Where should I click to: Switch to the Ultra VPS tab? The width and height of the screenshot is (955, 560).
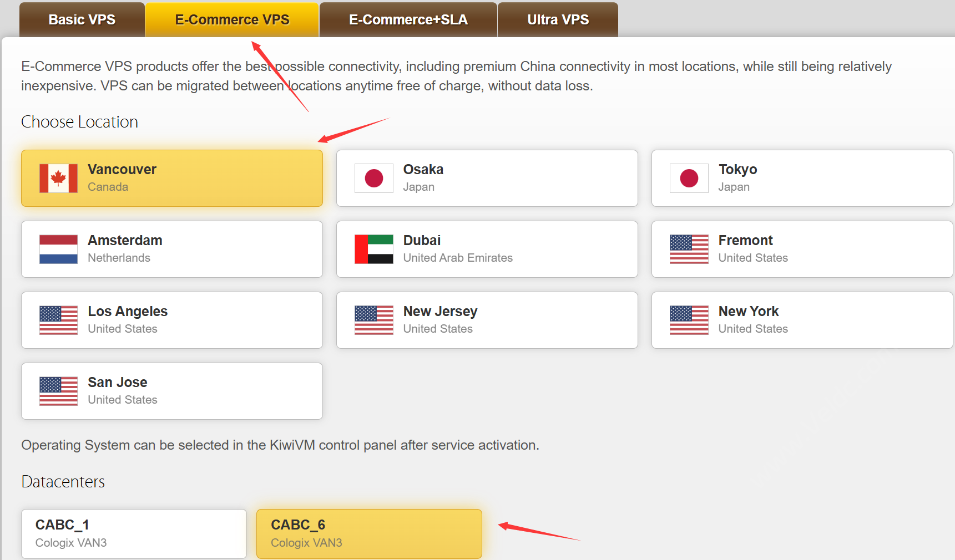pos(558,19)
